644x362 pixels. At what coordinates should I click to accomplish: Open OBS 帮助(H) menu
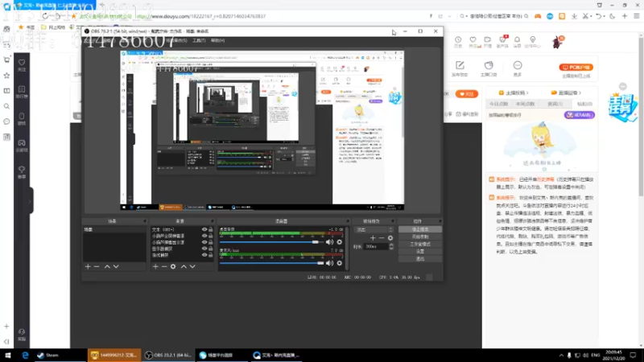click(x=217, y=41)
